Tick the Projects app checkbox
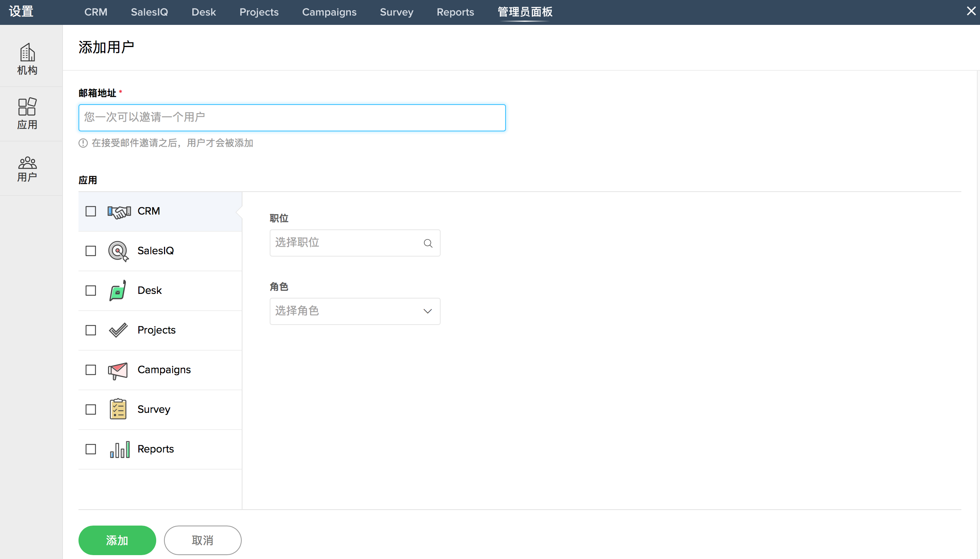The height and width of the screenshot is (559, 980). pos(91,330)
